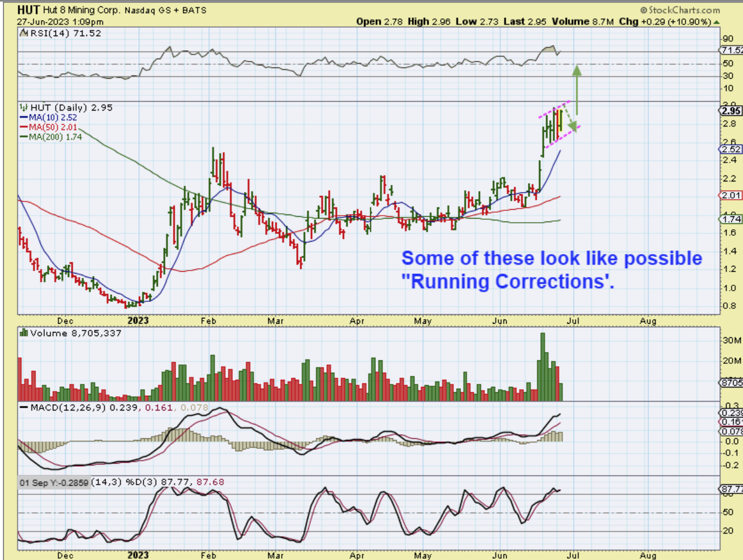Click the green MA(200) legend line
Screen dimensions: 743x560
(24, 136)
